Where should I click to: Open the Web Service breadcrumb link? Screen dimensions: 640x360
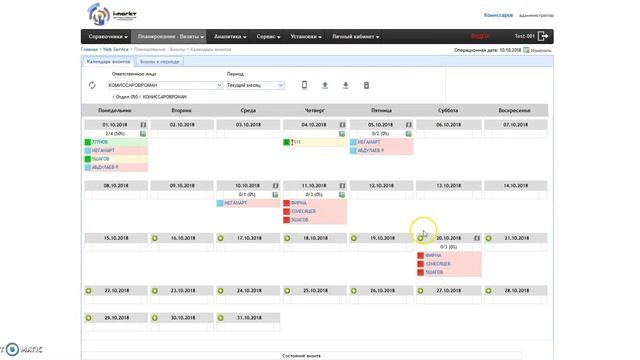pyautogui.click(x=116, y=49)
